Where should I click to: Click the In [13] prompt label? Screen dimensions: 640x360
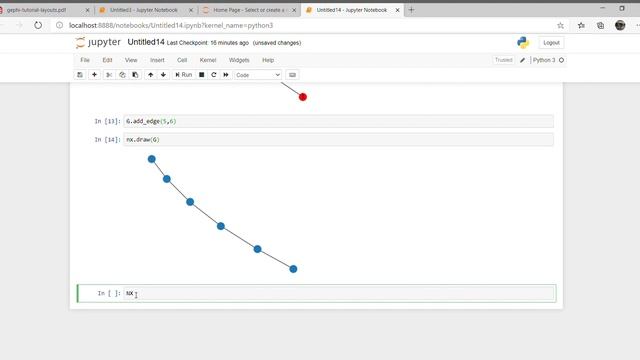(107, 121)
